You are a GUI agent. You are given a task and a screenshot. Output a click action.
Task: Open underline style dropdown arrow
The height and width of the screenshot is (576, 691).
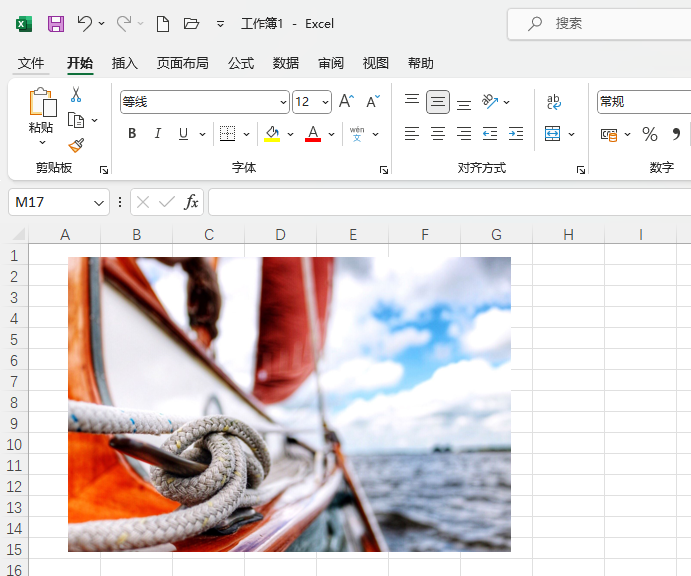[202, 134]
